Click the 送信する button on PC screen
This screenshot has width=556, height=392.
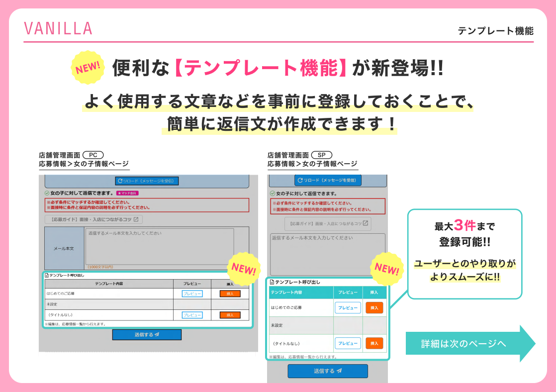point(147,334)
